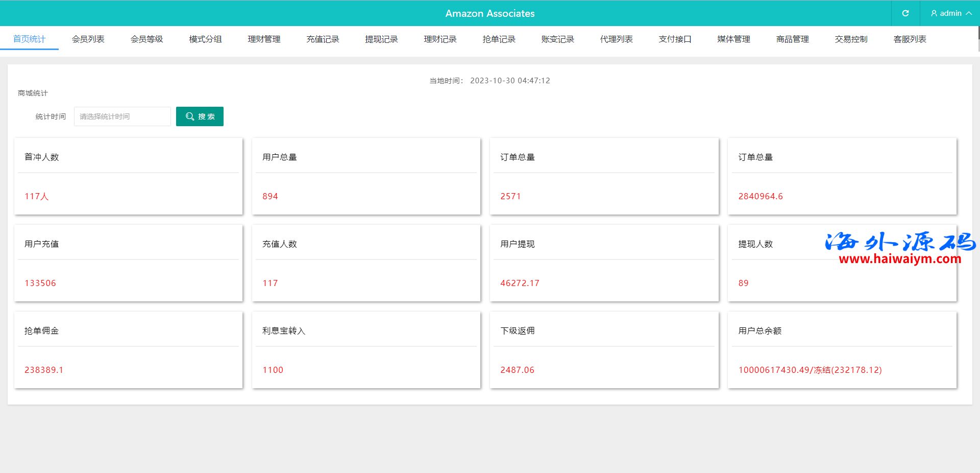Switch to the 客服列表 tab

pyautogui.click(x=910, y=39)
